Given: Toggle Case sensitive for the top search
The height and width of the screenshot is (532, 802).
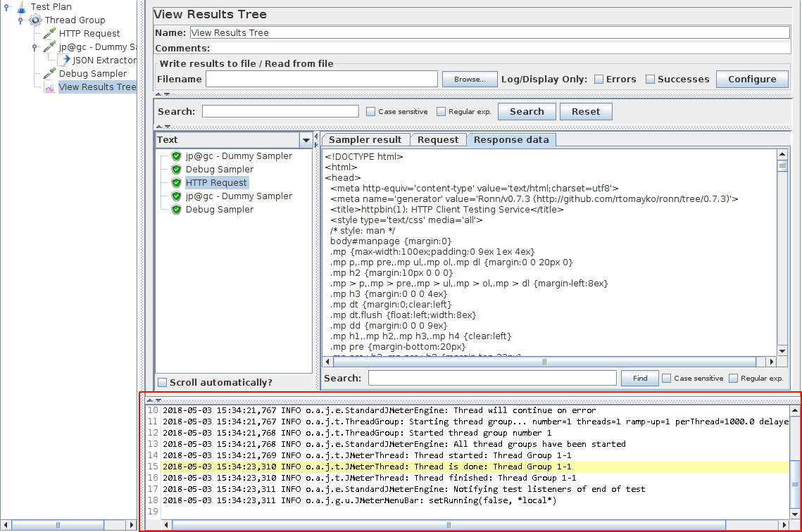Looking at the screenshot, I should [x=370, y=110].
